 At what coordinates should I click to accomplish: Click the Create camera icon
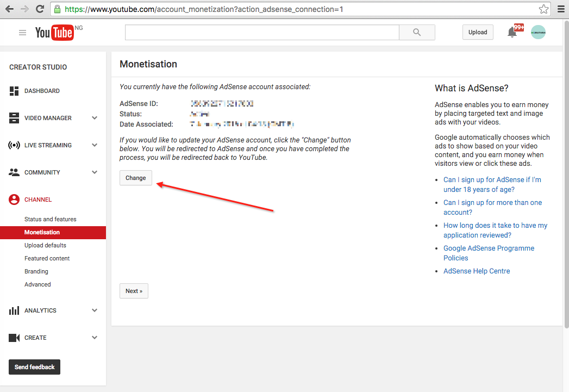tap(14, 338)
